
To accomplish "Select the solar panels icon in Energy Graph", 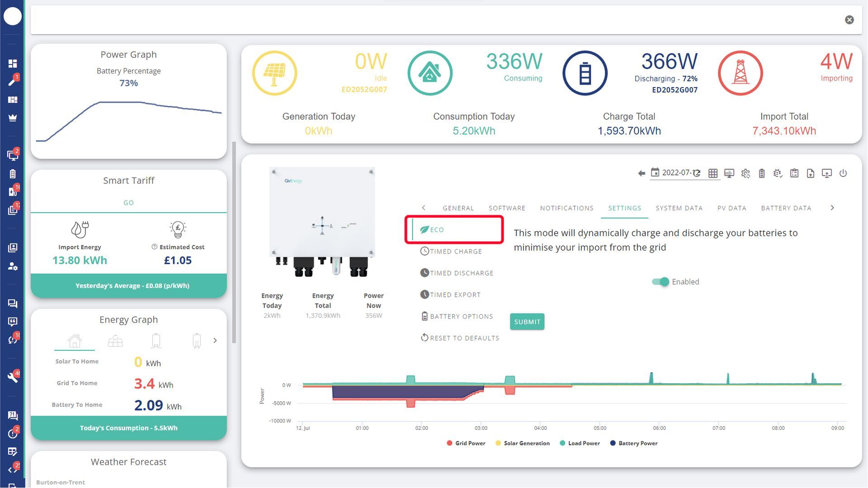I will (x=115, y=341).
